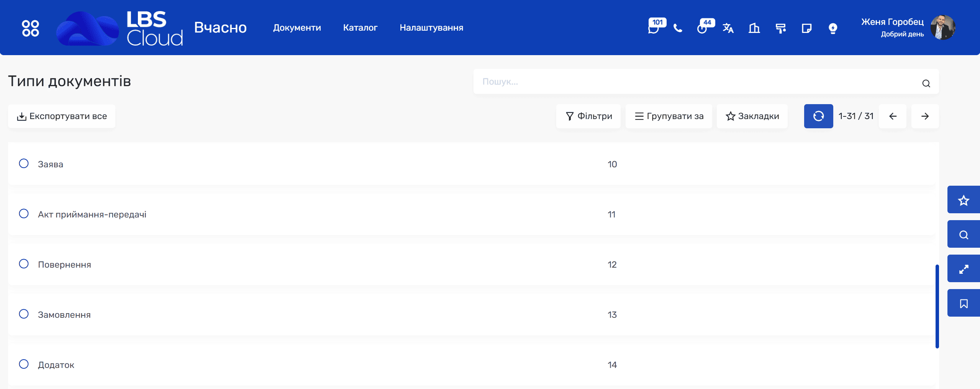980x389 pixels.
Task: Toggle fullscreen expand side button
Action: click(964, 269)
